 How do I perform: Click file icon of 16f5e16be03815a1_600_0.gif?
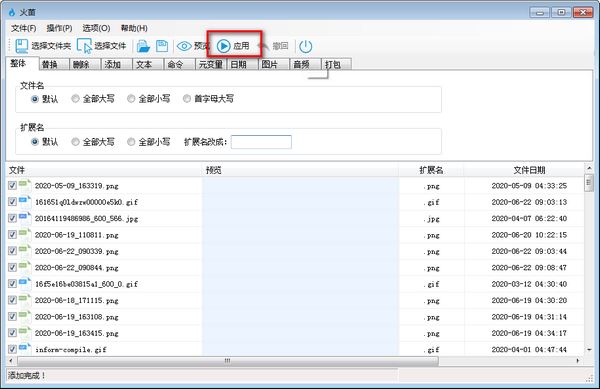tap(25, 283)
